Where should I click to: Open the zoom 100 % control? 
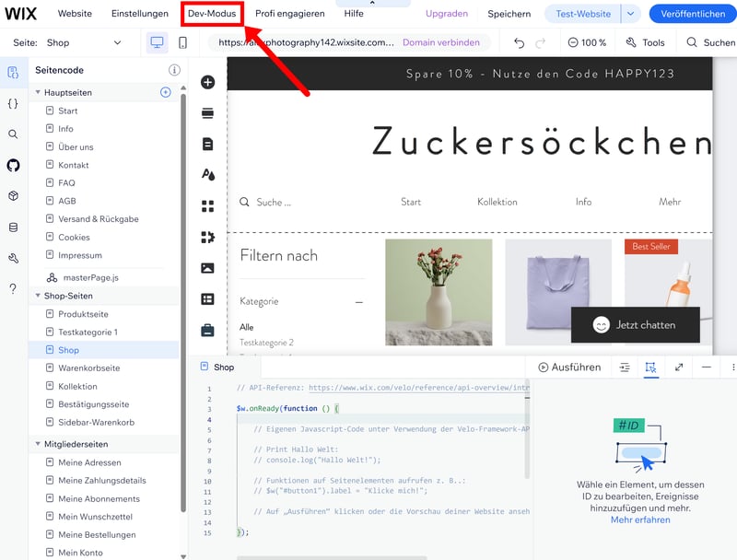[x=587, y=42]
